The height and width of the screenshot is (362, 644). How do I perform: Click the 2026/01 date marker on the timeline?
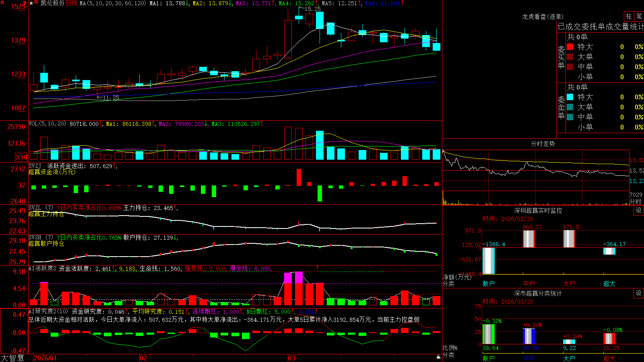(45, 358)
